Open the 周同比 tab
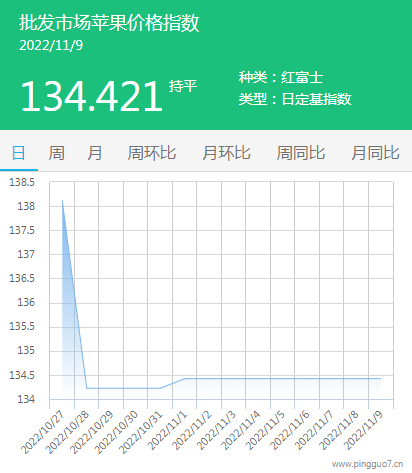412x473 pixels. tap(301, 153)
